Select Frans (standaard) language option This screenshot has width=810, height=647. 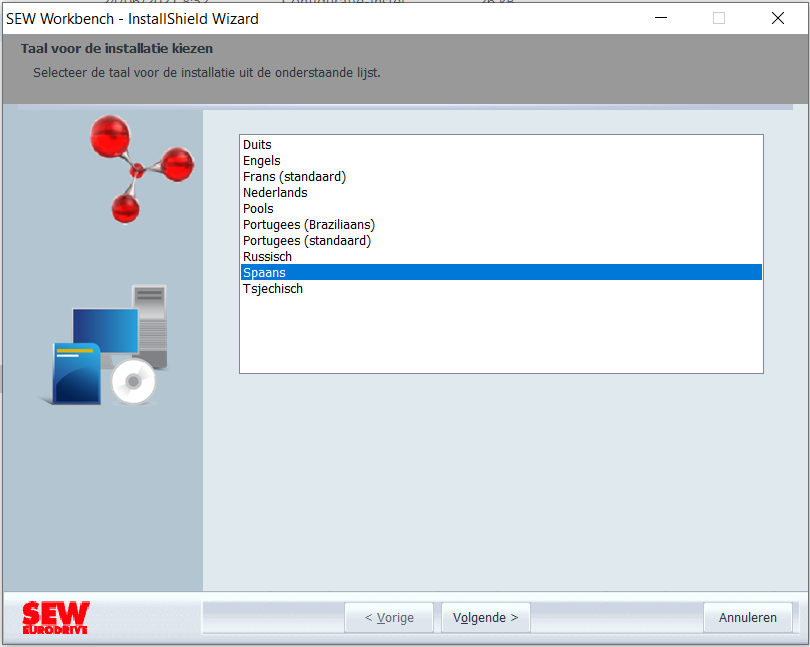(x=501, y=177)
